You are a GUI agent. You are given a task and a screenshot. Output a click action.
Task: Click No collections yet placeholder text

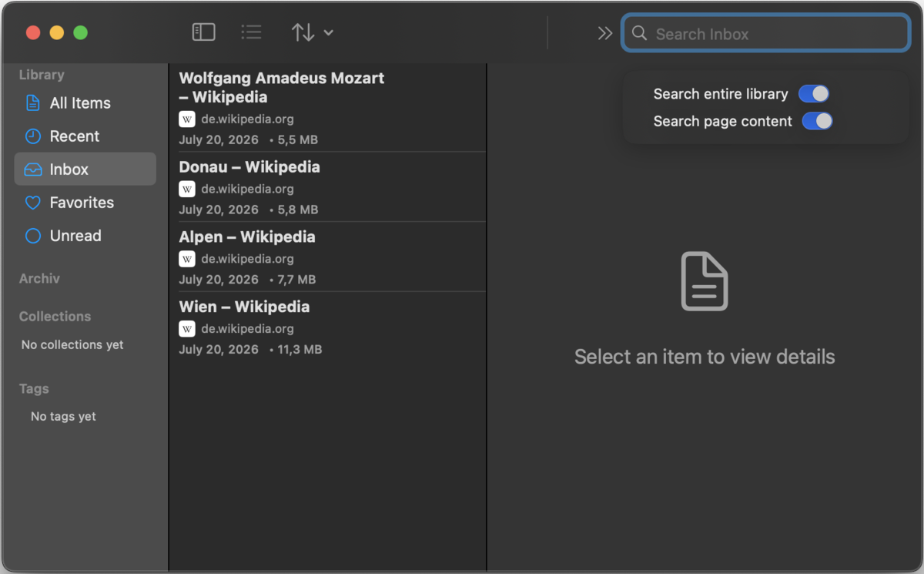[x=72, y=345]
